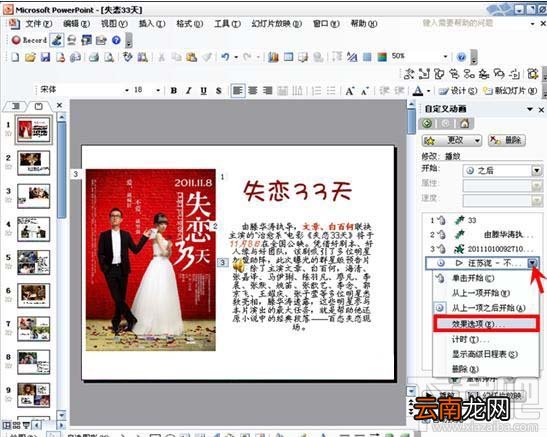Viewport: 547px width, 437px height.
Task: Choose 显示高级日程表 from the context menu
Action: click(486, 354)
